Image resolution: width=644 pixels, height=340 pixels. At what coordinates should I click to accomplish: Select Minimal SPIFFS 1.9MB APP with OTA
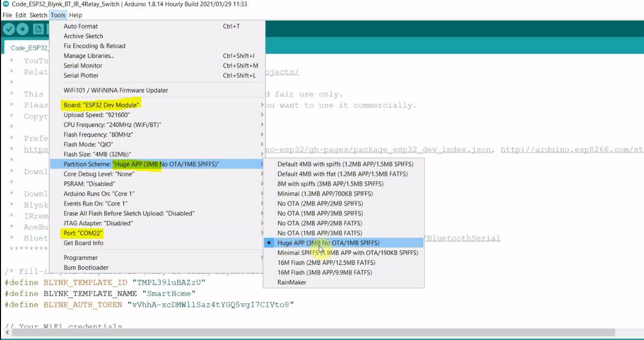coord(343,253)
